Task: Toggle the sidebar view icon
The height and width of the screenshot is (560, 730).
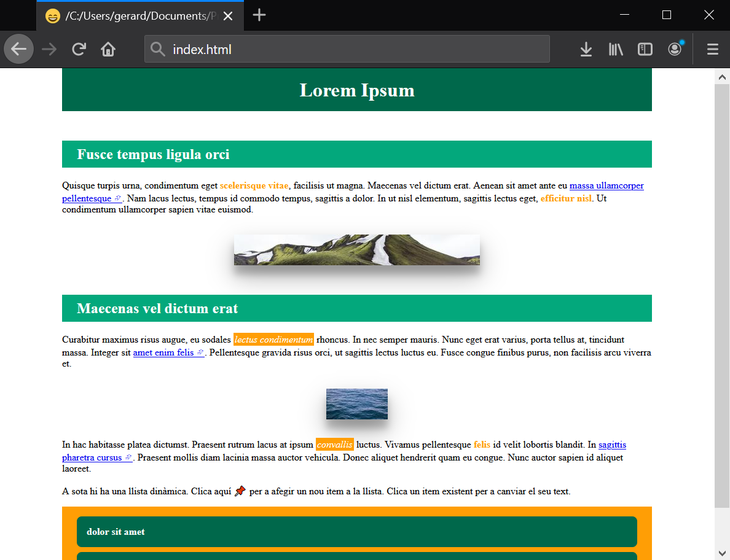Action: (645, 49)
